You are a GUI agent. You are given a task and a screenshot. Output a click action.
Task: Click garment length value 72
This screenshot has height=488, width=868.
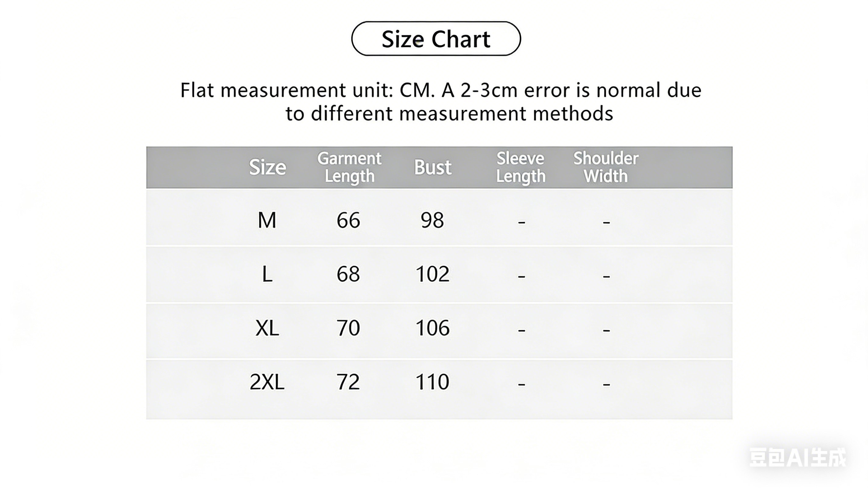click(x=348, y=382)
